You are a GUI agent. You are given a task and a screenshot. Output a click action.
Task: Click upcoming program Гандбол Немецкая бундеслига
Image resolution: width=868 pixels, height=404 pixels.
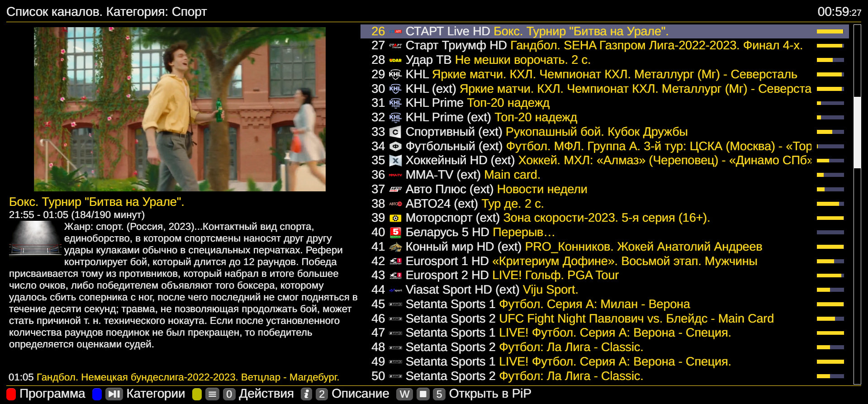pos(187,377)
